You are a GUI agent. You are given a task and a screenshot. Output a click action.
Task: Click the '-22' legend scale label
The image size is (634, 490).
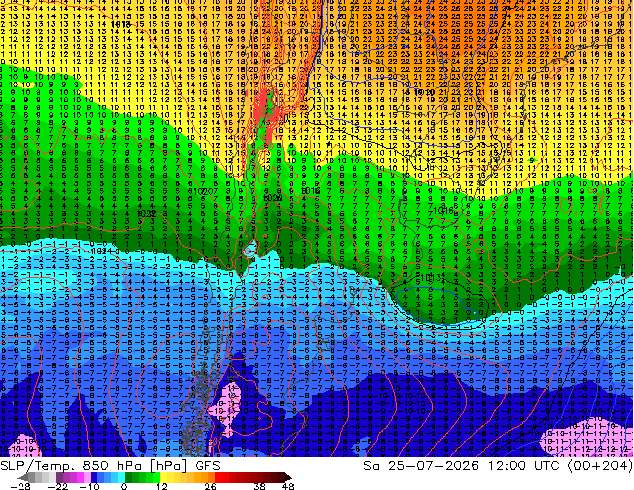58,486
